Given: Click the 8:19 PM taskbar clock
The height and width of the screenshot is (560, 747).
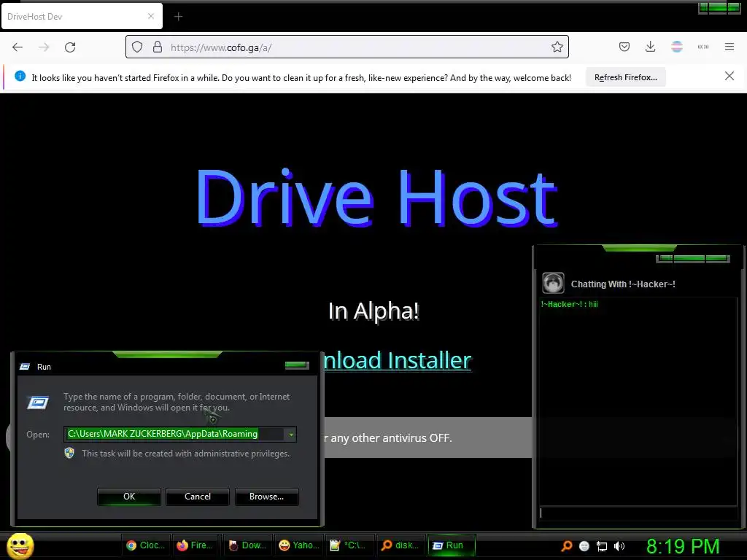Looking at the screenshot, I should click(683, 546).
